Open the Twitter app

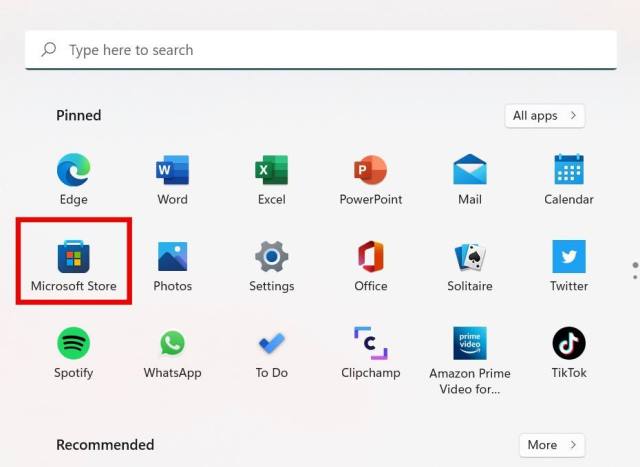[x=569, y=265]
